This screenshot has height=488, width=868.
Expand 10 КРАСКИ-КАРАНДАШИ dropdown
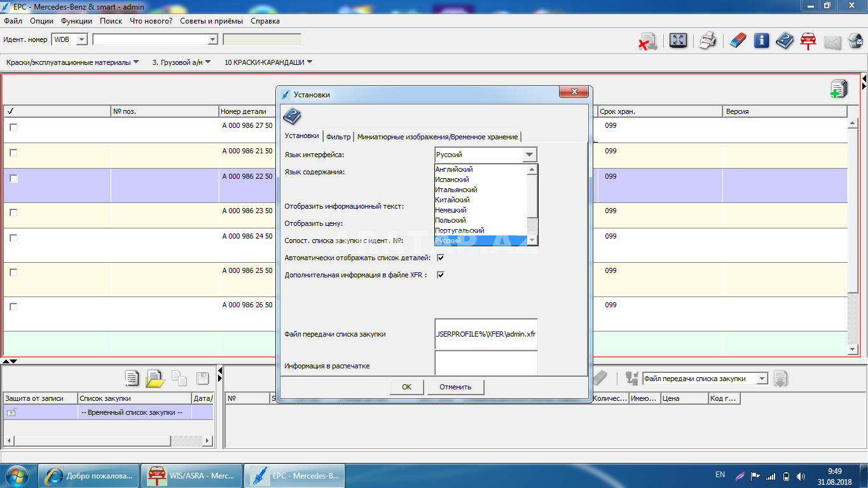point(268,62)
